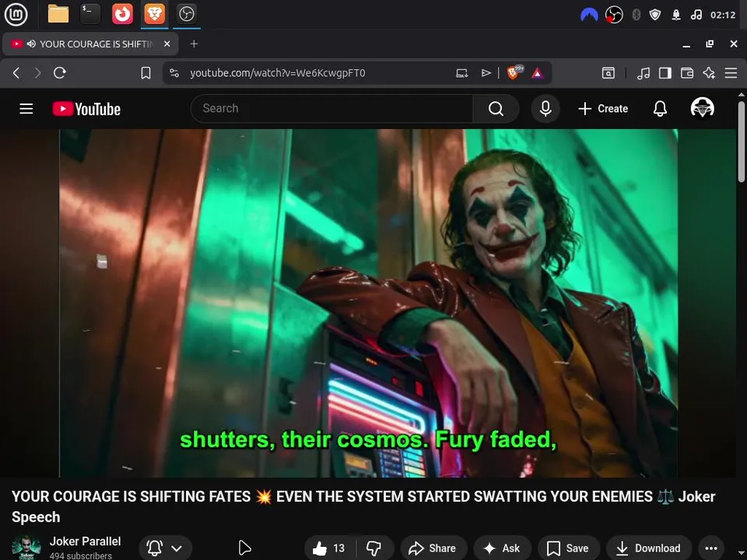
Task: Open the Brave Wallet icon
Action: pos(687,73)
